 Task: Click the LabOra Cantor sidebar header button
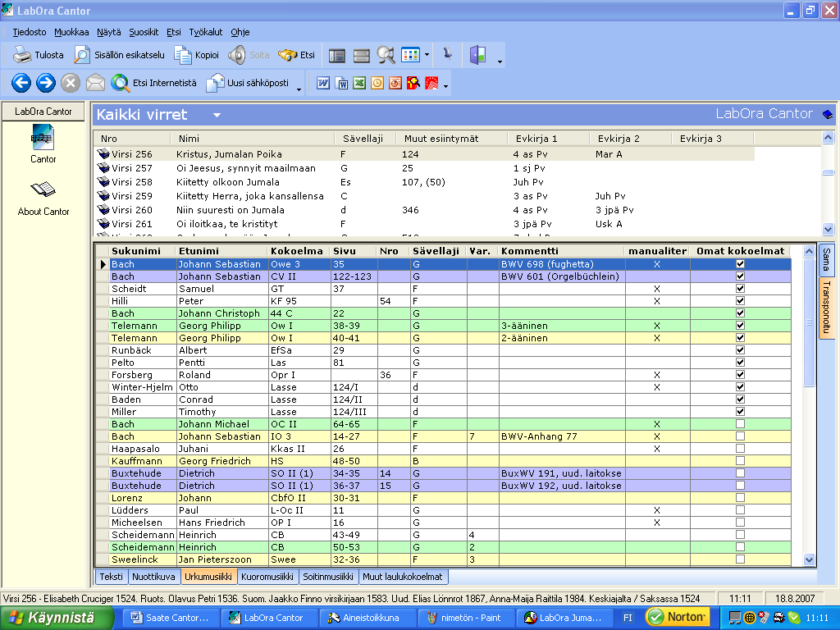(43, 112)
